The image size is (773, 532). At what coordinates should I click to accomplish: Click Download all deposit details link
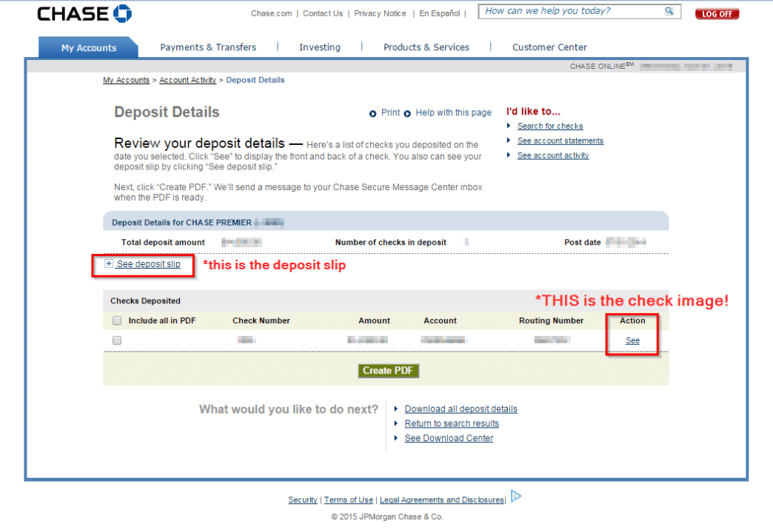(x=461, y=409)
